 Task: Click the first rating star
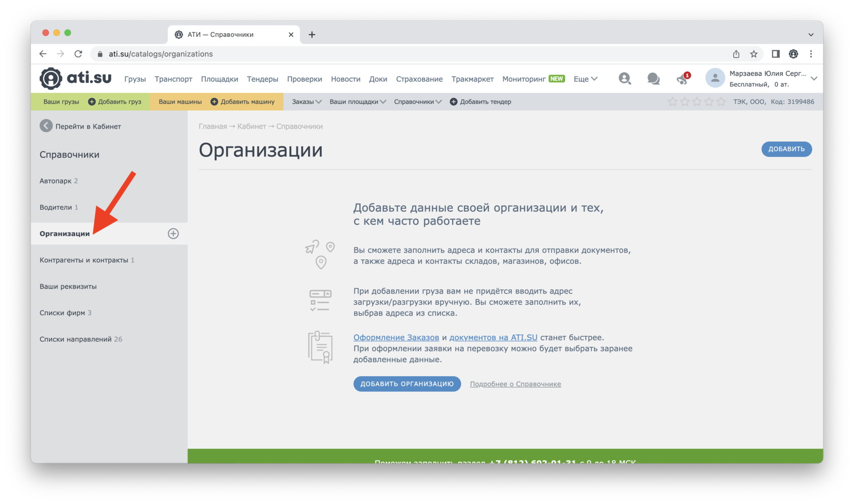click(673, 102)
